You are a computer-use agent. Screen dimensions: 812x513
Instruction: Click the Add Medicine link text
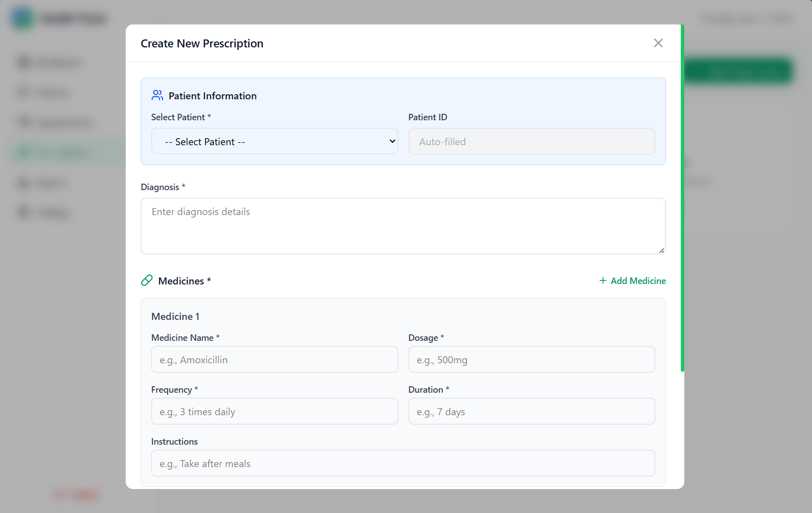638,281
